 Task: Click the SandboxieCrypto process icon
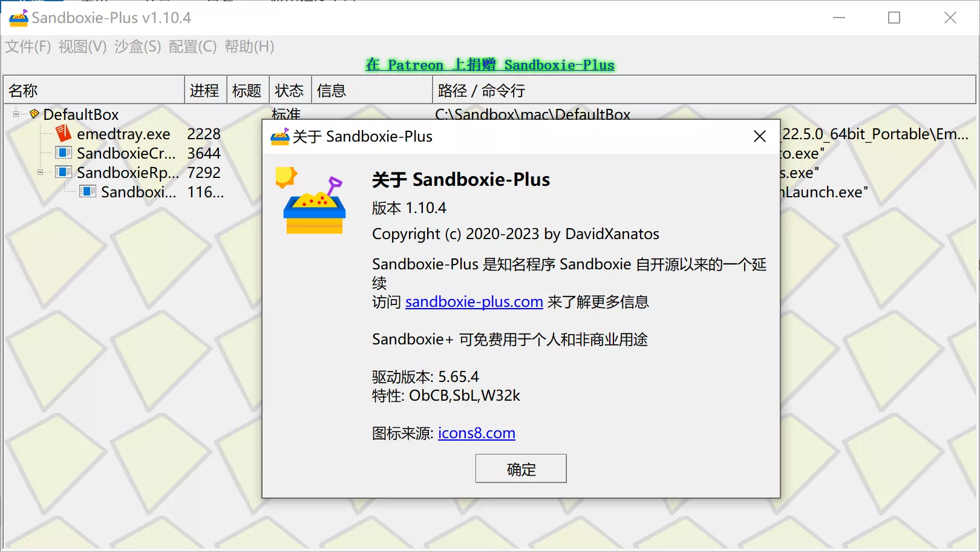click(63, 153)
